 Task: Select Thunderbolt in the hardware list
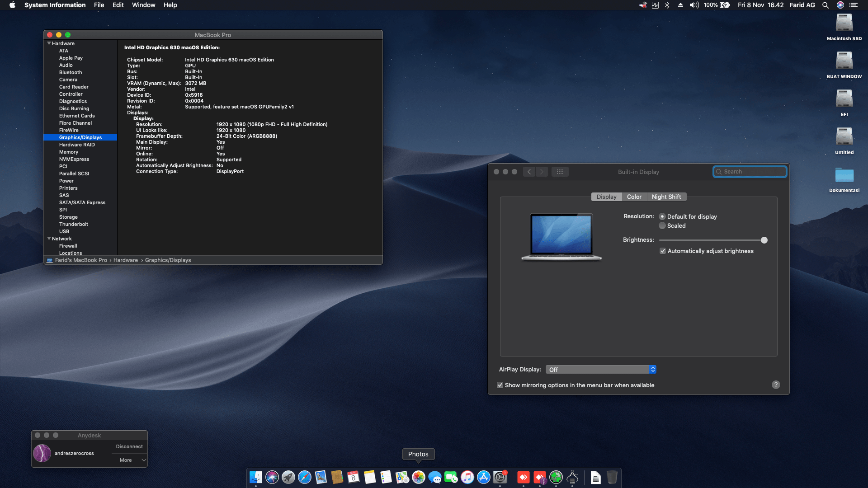coord(73,224)
